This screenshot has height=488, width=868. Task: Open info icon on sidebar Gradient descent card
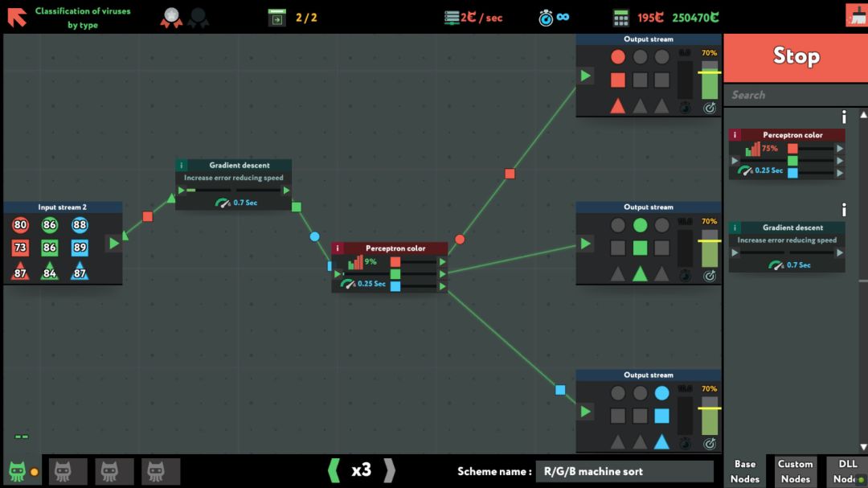735,227
